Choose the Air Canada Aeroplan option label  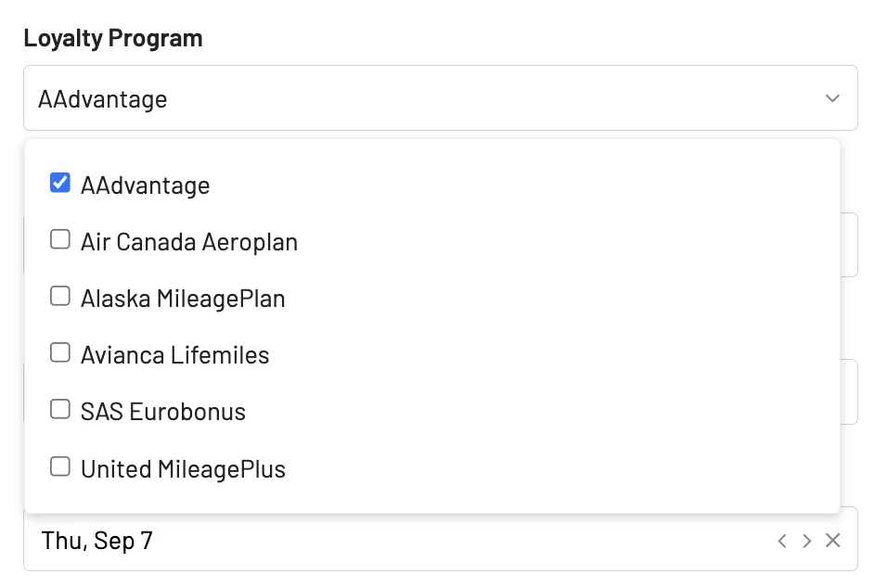(189, 242)
